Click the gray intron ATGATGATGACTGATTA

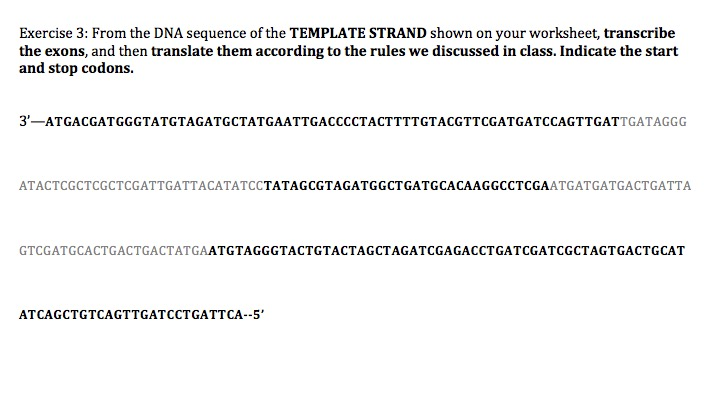[x=620, y=186]
